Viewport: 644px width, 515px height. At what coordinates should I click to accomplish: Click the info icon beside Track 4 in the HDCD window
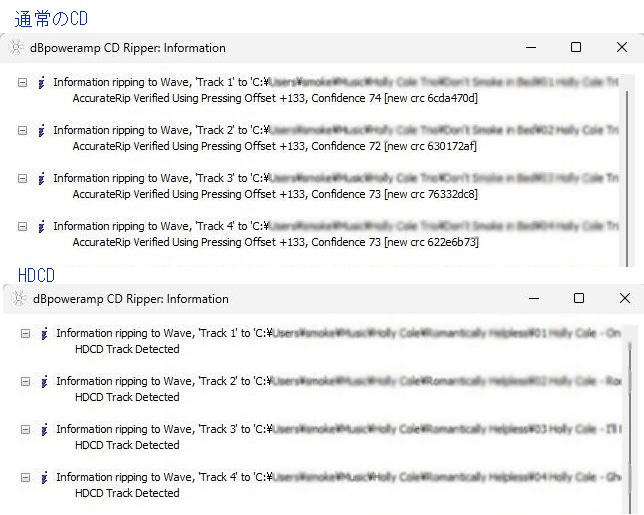pos(44,477)
